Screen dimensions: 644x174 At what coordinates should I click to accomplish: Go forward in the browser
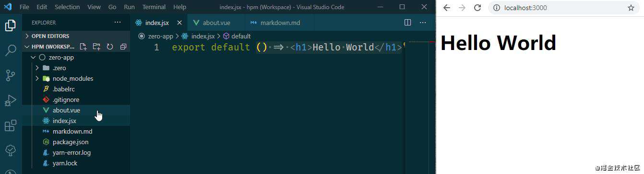(x=462, y=8)
